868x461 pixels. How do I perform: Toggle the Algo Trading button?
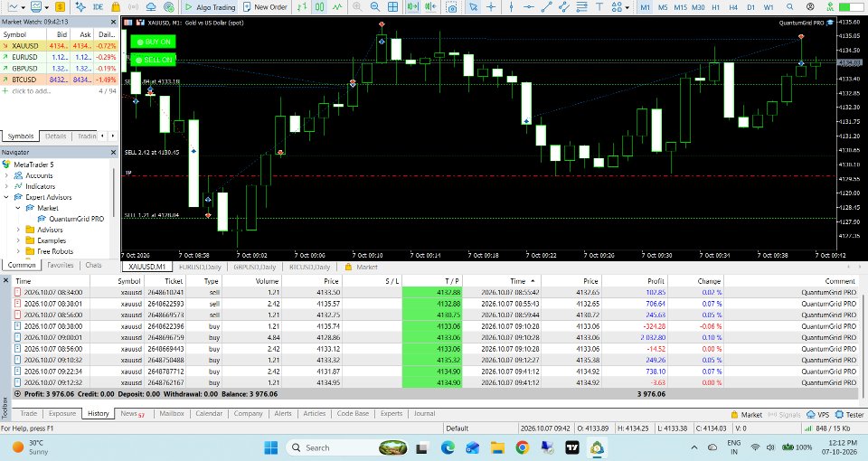pos(210,6)
